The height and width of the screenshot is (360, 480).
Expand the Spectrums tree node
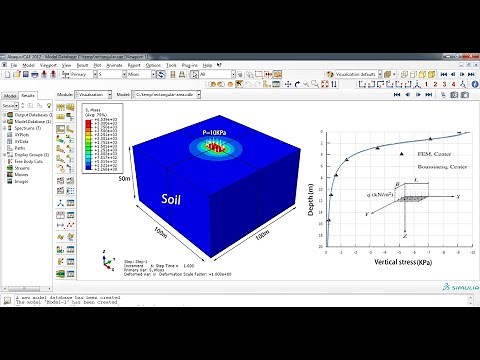coord(5,128)
